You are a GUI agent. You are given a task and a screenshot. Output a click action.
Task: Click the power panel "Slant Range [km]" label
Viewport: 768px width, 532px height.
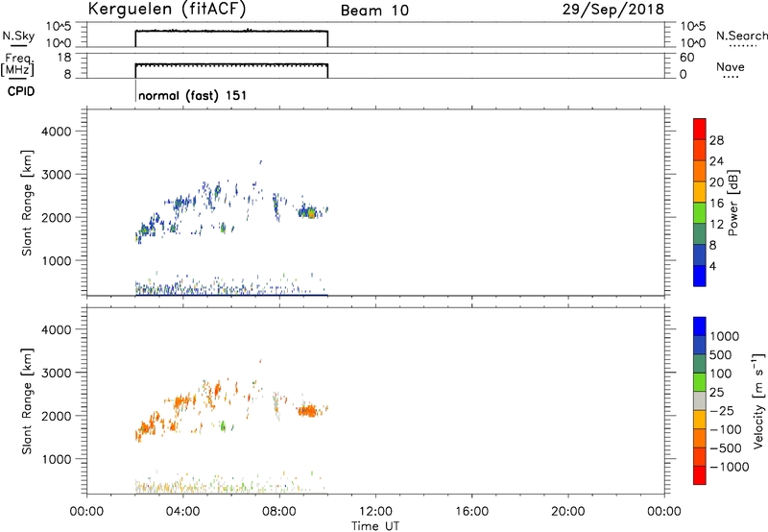click(27, 203)
